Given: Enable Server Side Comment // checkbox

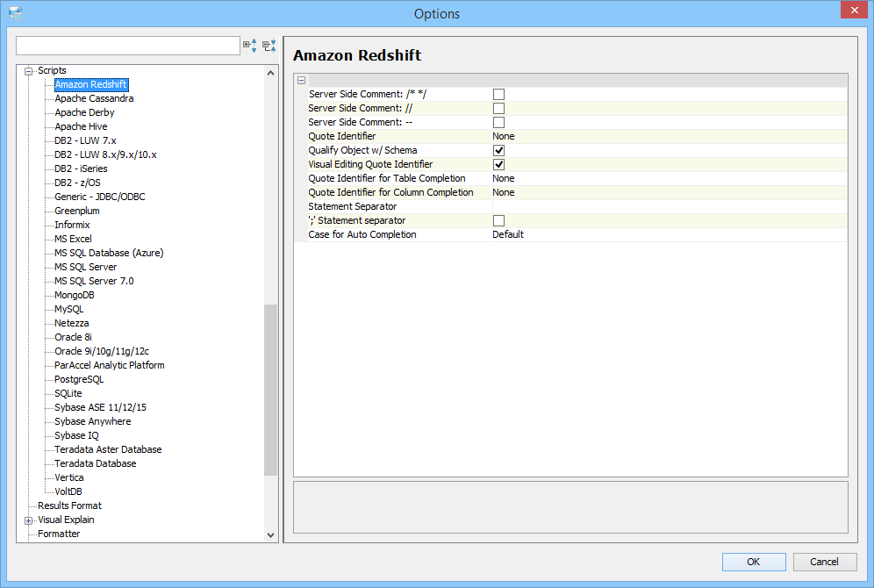Looking at the screenshot, I should (x=499, y=108).
